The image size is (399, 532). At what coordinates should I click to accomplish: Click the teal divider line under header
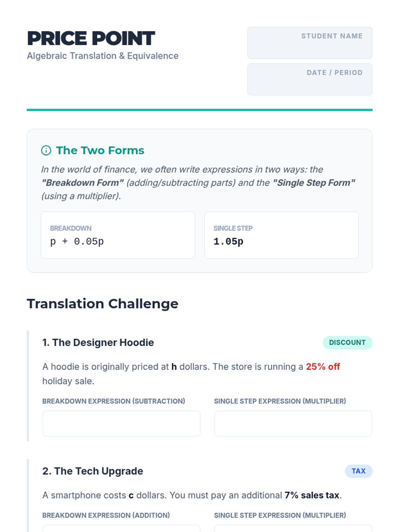(x=199, y=110)
